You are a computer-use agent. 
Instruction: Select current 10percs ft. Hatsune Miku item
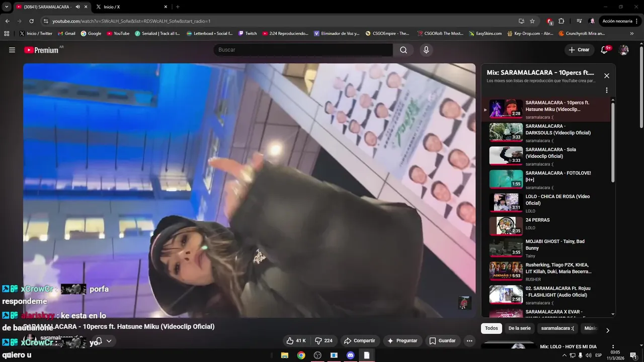pos(546,109)
